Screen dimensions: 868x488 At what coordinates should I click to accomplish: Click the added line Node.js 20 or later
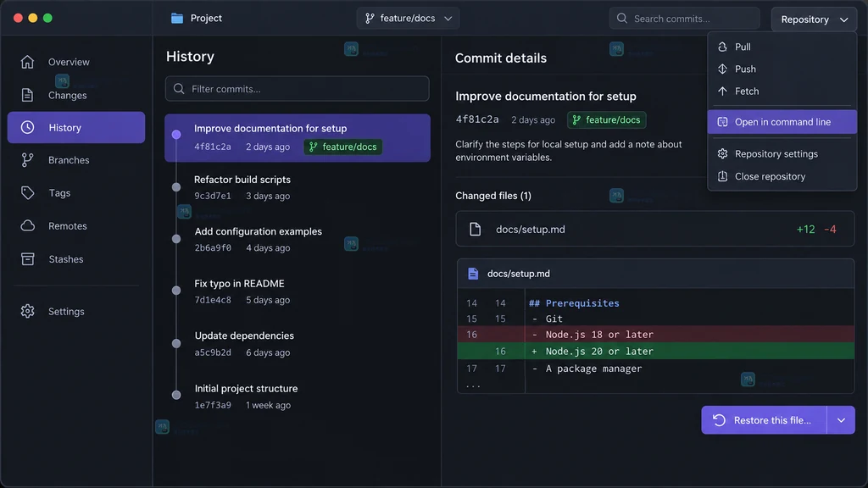click(x=655, y=351)
